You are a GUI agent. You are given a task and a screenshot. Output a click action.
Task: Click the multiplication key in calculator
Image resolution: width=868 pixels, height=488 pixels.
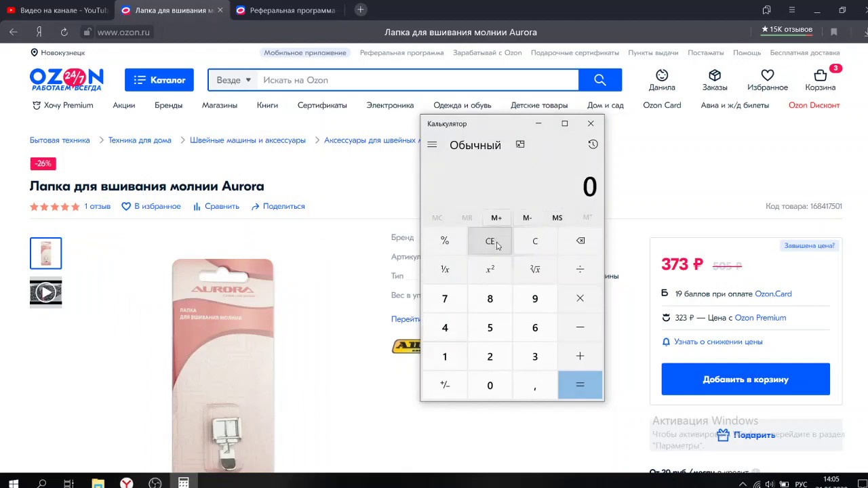[x=580, y=299]
